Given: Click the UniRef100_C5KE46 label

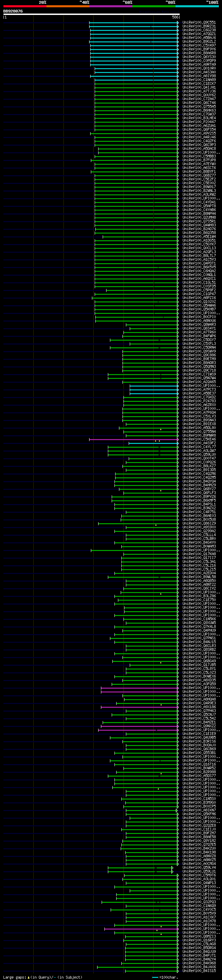Looking at the screenshot, I should click(x=199, y=439).
